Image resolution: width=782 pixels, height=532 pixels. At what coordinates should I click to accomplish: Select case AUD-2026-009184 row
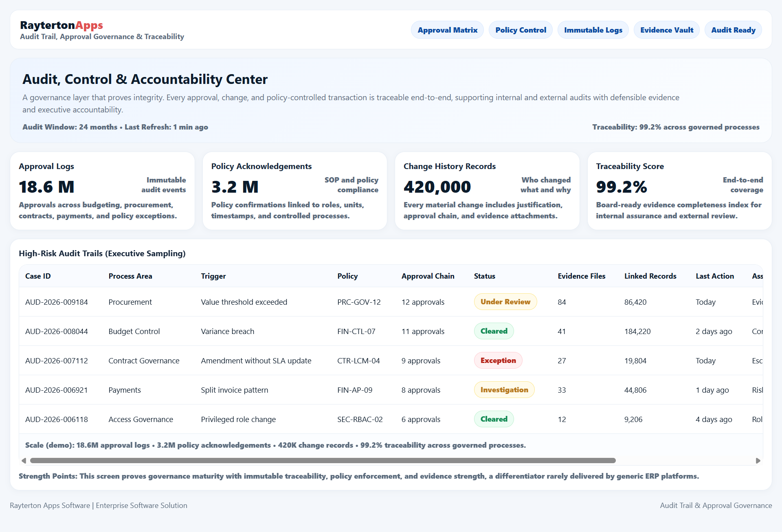point(56,302)
